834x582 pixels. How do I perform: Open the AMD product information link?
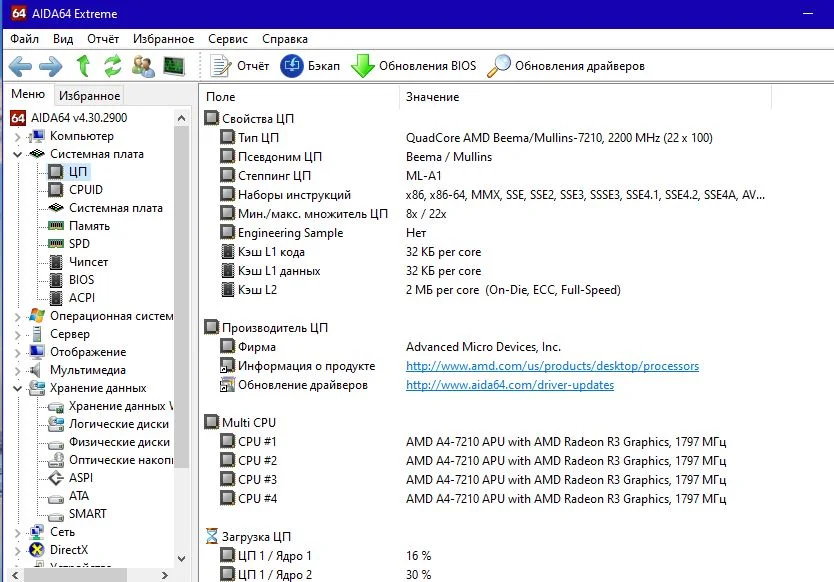point(552,366)
